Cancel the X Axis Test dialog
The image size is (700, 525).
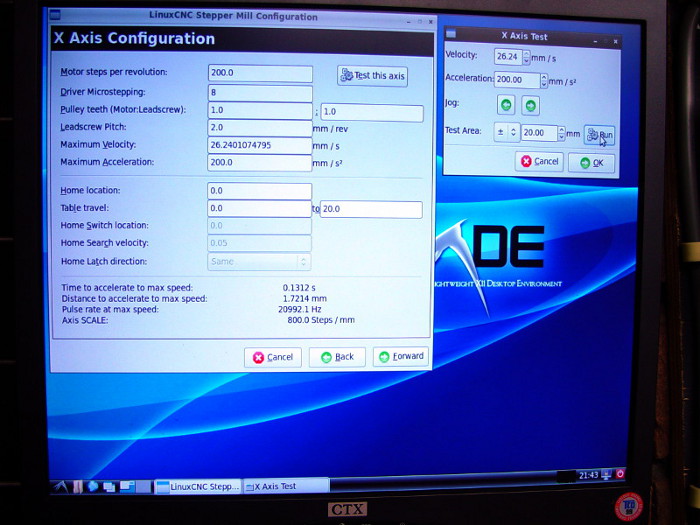tap(539, 161)
